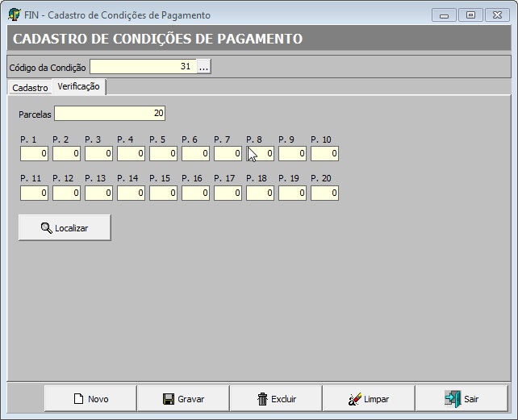This screenshot has width=518, height=420.
Task: Click the Novo blank page icon
Action: (x=79, y=399)
